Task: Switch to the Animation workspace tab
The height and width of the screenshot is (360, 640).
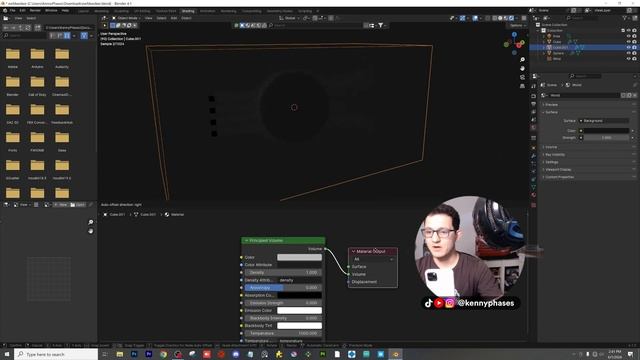Action: point(207,11)
